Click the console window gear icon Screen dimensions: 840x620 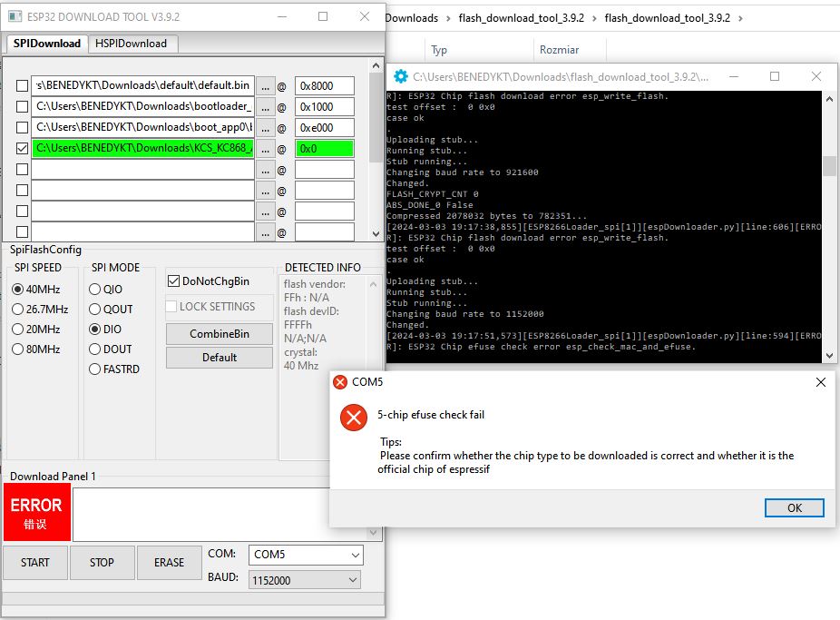(401, 77)
